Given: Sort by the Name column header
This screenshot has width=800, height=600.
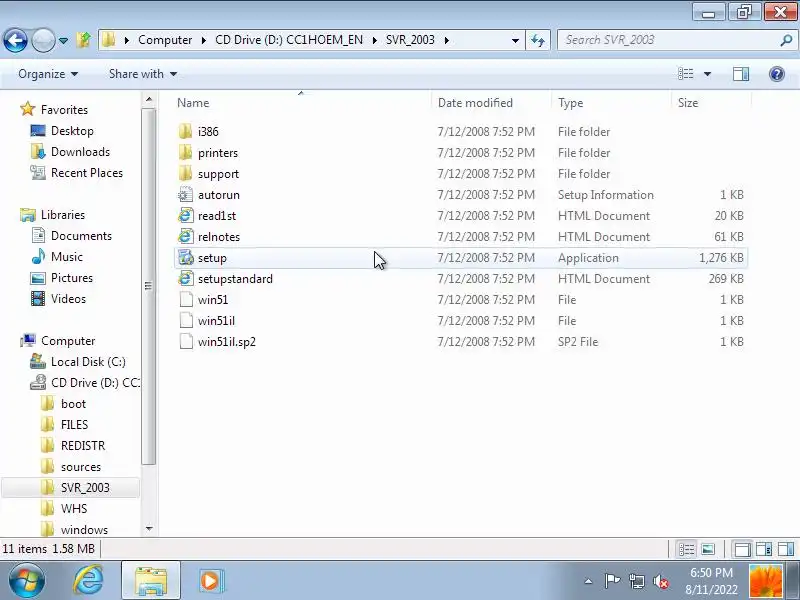Looking at the screenshot, I should tap(193, 103).
